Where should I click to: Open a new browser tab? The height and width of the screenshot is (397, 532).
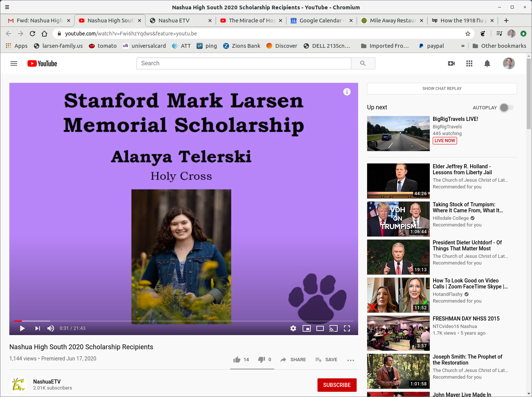coord(506,21)
